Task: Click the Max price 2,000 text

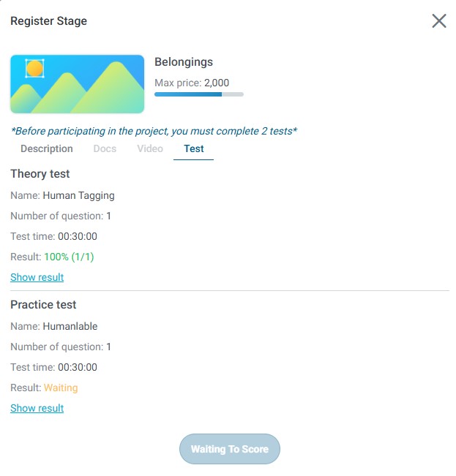Action: point(192,83)
